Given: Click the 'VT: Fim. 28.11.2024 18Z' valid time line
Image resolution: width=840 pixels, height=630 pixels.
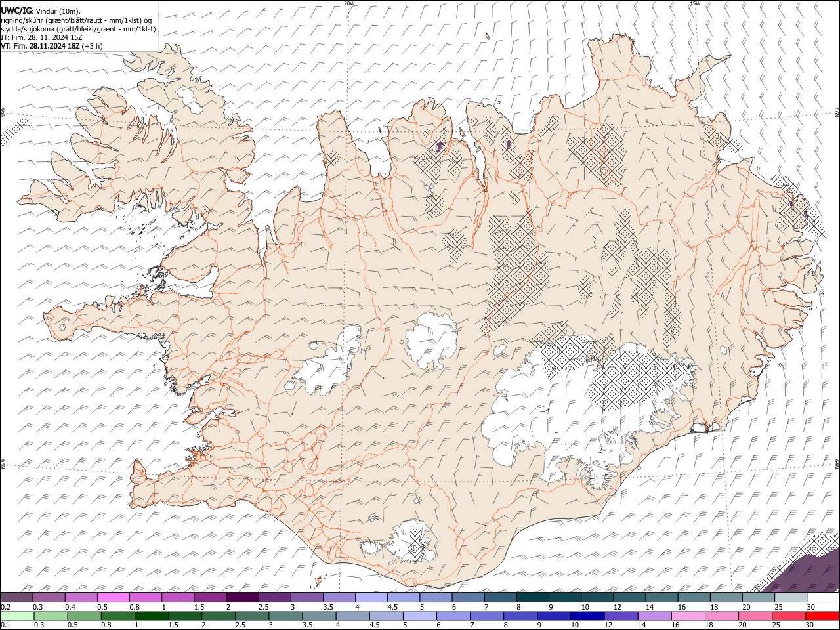Looking at the screenshot, I should [41, 46].
